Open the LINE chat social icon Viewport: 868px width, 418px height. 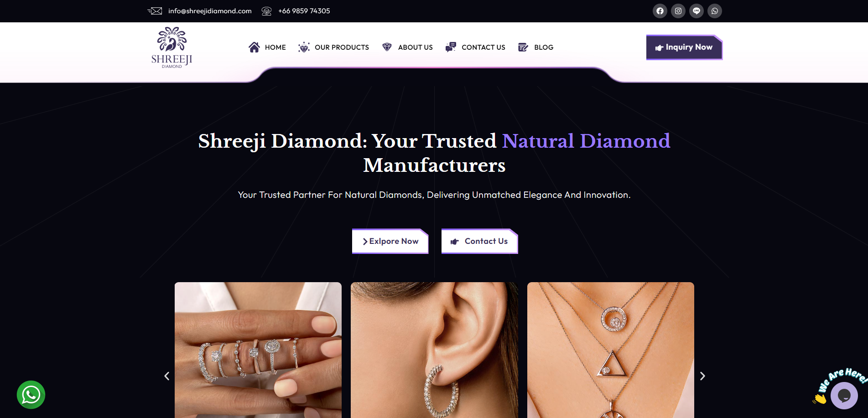coord(696,11)
